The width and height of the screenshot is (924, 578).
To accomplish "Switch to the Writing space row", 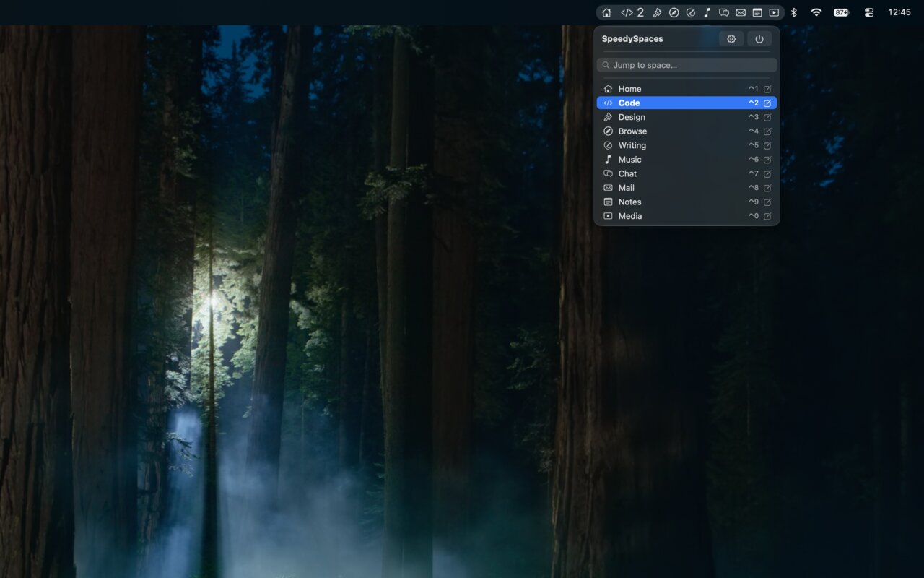I will (x=687, y=145).
